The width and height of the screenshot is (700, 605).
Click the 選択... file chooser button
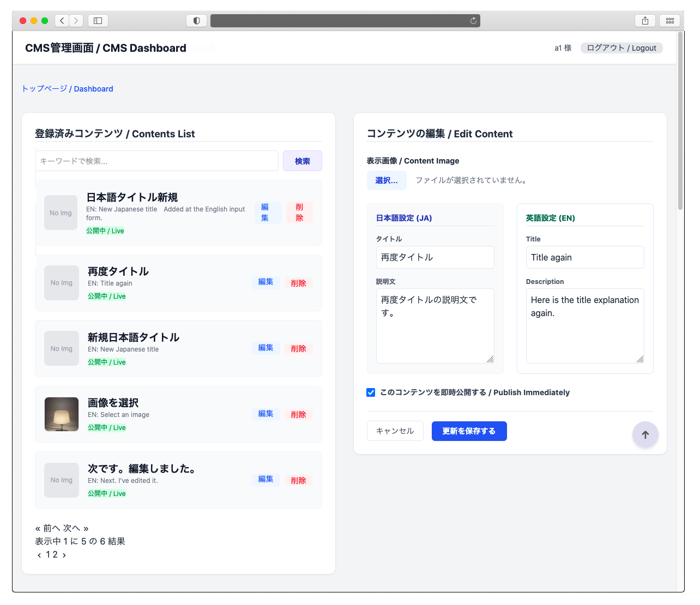coord(387,180)
